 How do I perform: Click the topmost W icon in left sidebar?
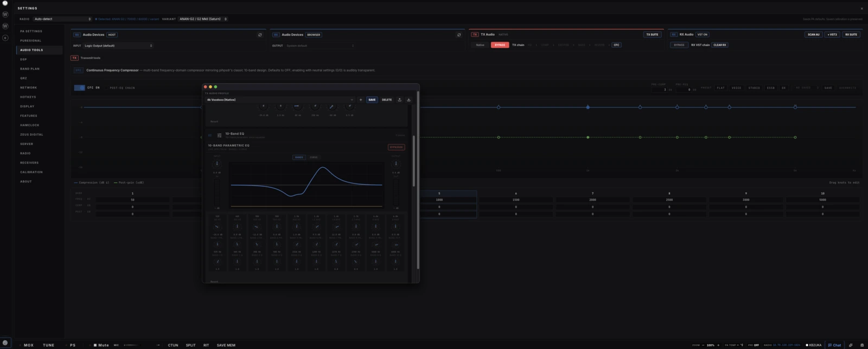click(x=5, y=15)
